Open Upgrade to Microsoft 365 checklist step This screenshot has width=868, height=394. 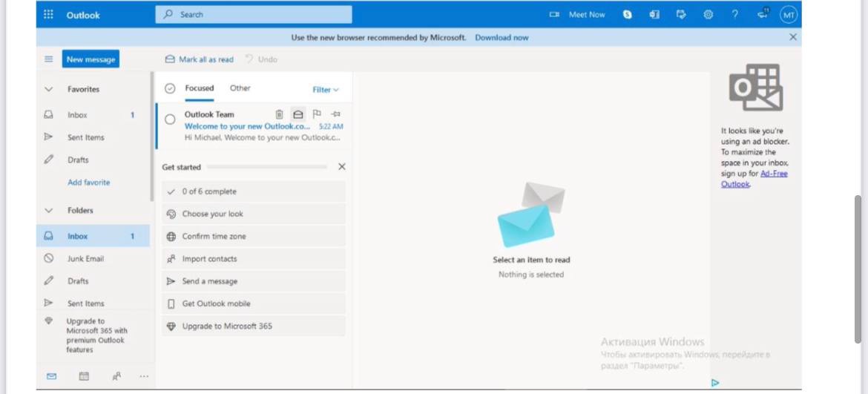tap(254, 326)
